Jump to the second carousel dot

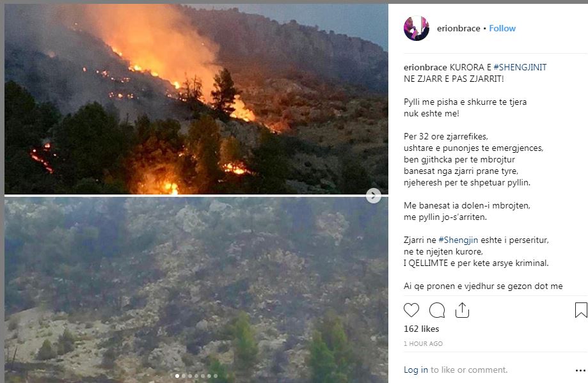(184, 376)
